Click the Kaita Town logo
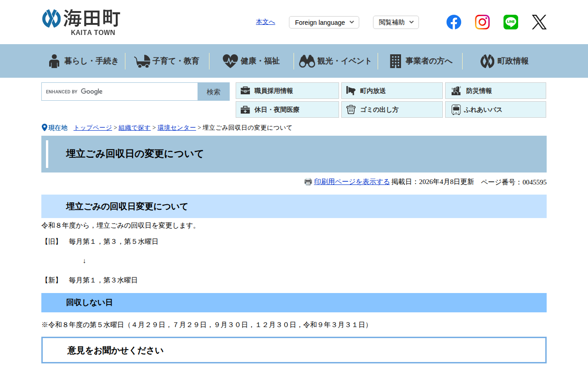Image resolution: width=588 pixels, height=368 pixels. pyautogui.click(x=81, y=22)
